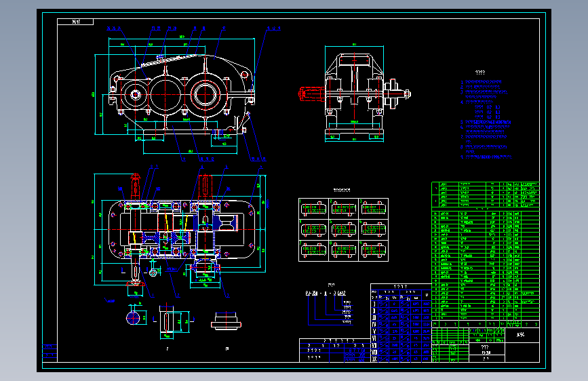588x381 pixels.
Task: Select the green parts list table
Action: pos(486,255)
